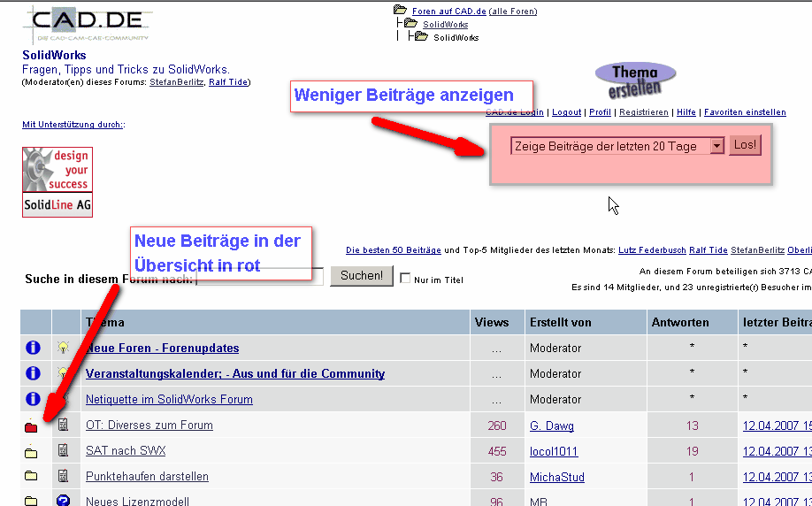Viewport: 812px width, 506px height.
Task: Click the SolidLine AG sponsor banner
Action: point(57,181)
